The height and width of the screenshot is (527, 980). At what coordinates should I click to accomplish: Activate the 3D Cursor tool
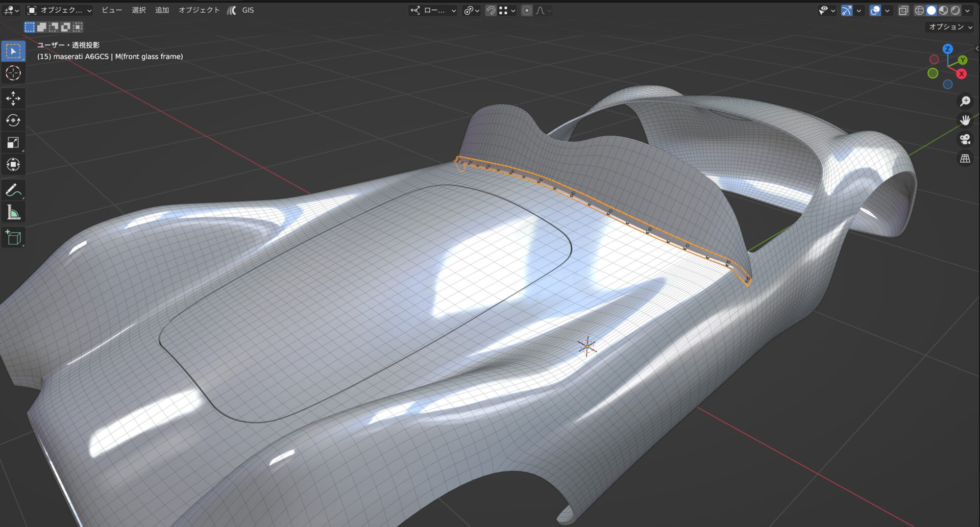13,73
